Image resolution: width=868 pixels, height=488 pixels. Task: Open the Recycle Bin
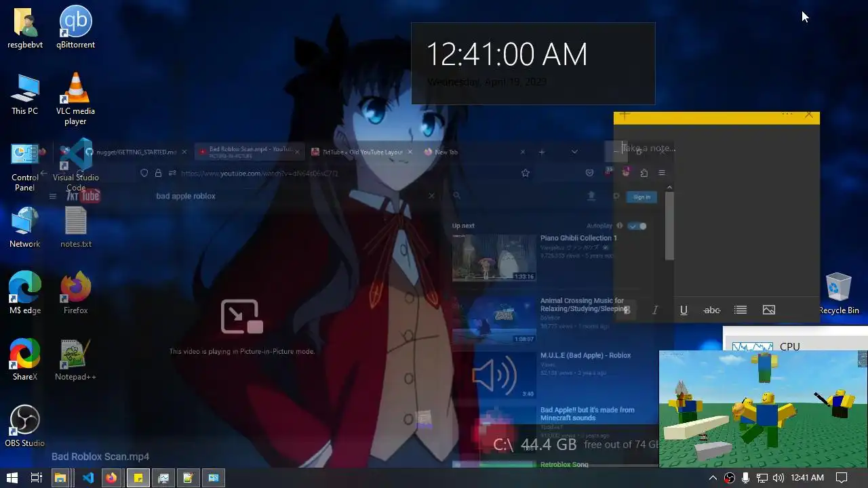[839, 293]
